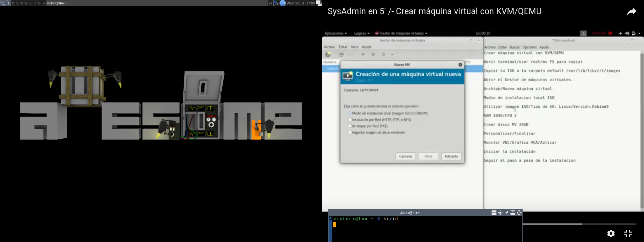Click the four-arrow sticky icon in terminal titlebar

tap(500, 213)
